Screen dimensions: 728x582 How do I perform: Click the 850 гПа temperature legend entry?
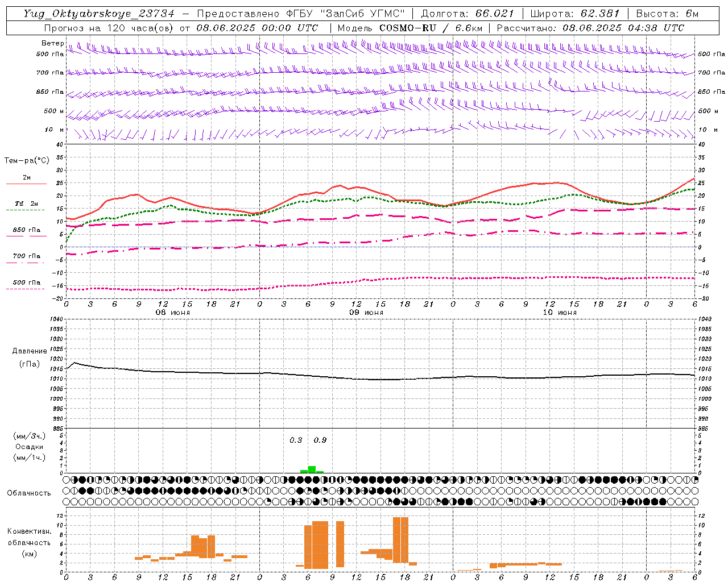26,230
